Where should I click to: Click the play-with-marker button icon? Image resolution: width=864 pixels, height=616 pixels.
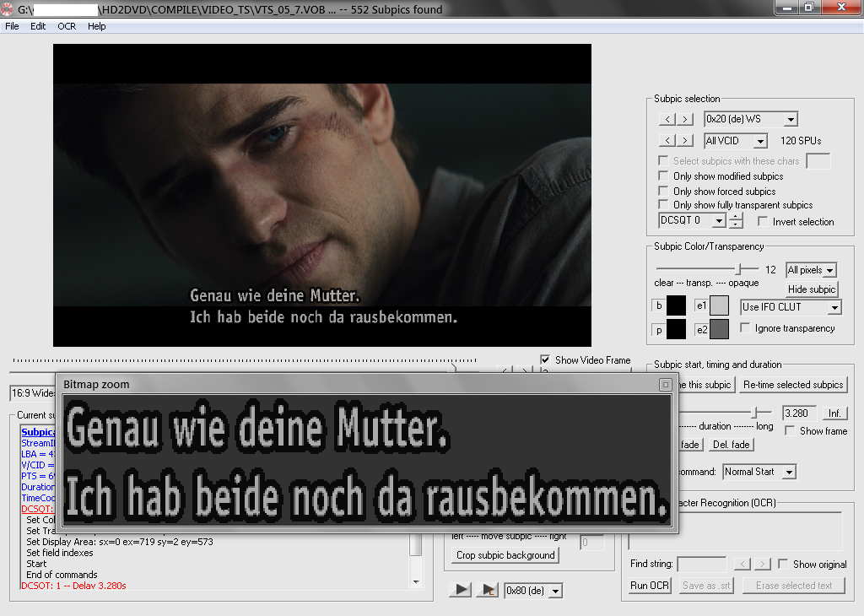pyautogui.click(x=488, y=590)
